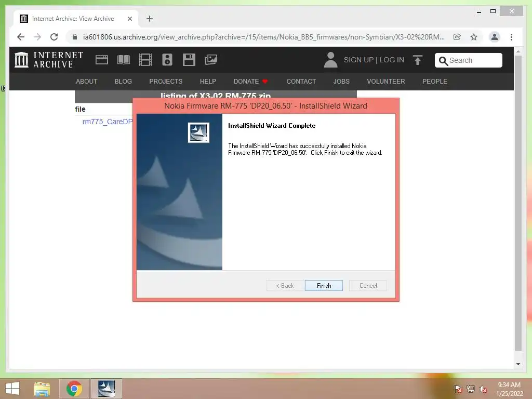Open Chrome's three-dot menu
Image resolution: width=532 pixels, height=399 pixels.
click(x=511, y=37)
